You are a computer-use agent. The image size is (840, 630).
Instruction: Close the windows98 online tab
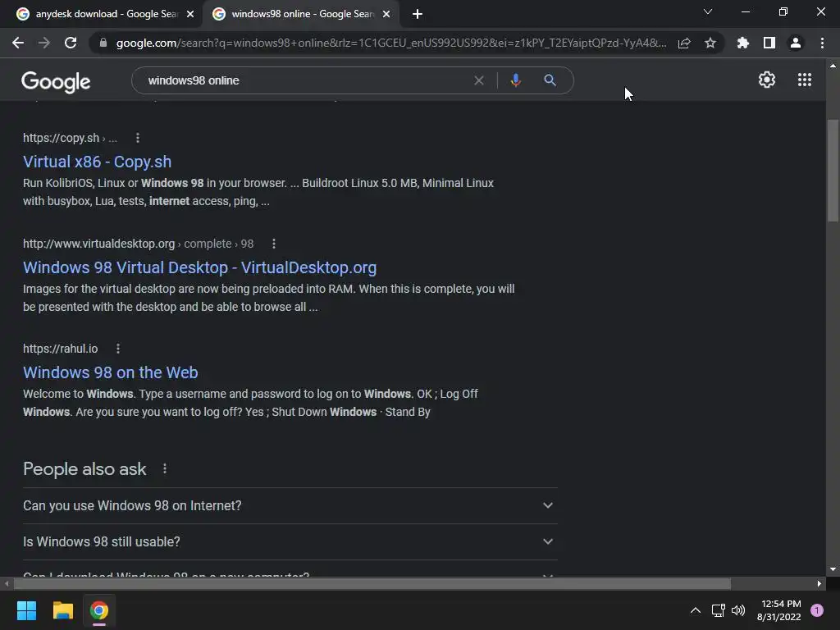[386, 15]
